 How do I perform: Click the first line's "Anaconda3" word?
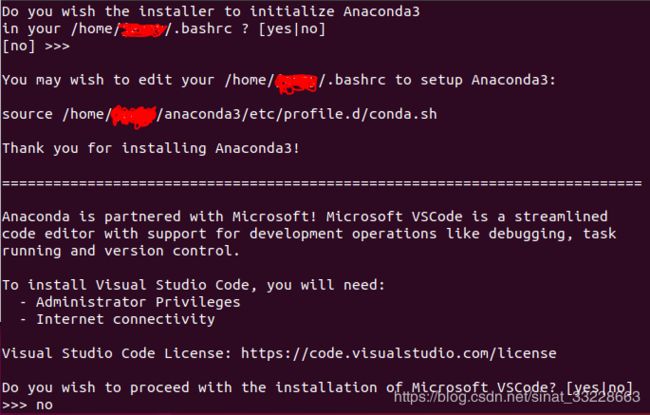click(381, 11)
